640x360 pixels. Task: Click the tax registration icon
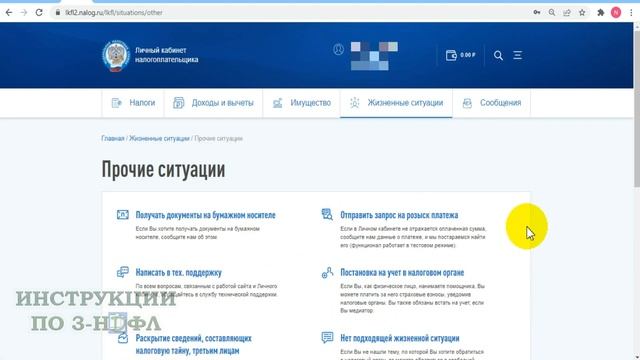pyautogui.click(x=327, y=272)
